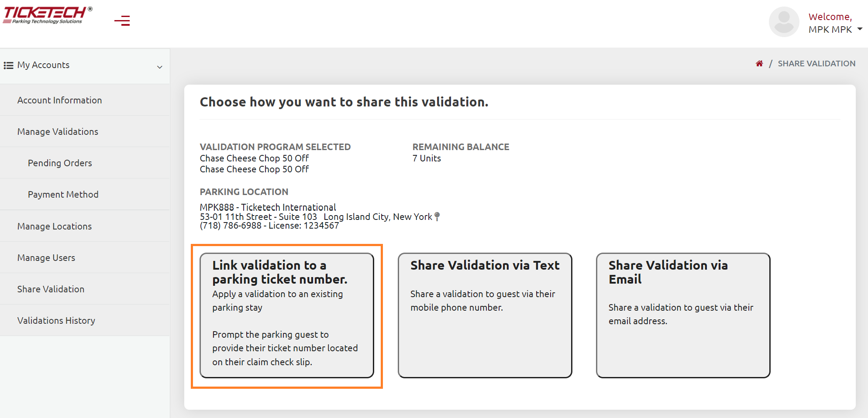Click the home breadcrumb icon
The height and width of the screenshot is (418, 868).
tap(759, 64)
